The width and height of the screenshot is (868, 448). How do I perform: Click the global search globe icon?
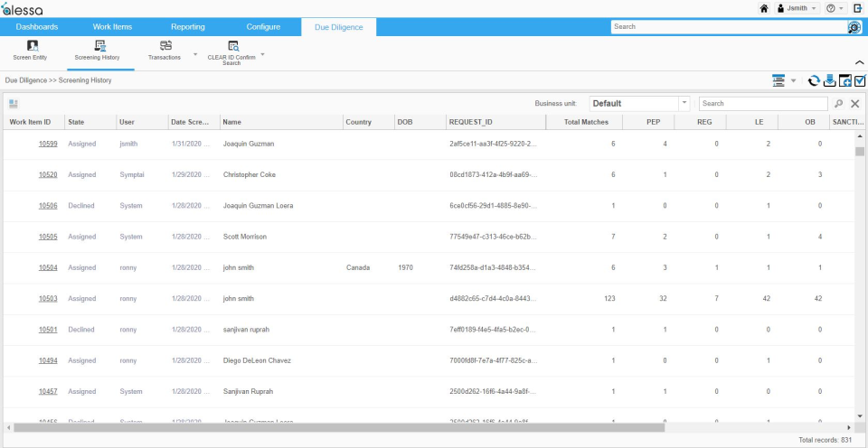tap(854, 27)
